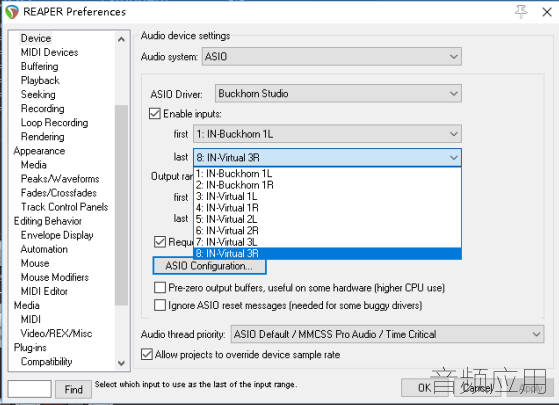Image resolution: width=559 pixels, height=405 pixels.
Task: Choose 3: IN-Virtual 1L from the list
Action: [327, 196]
